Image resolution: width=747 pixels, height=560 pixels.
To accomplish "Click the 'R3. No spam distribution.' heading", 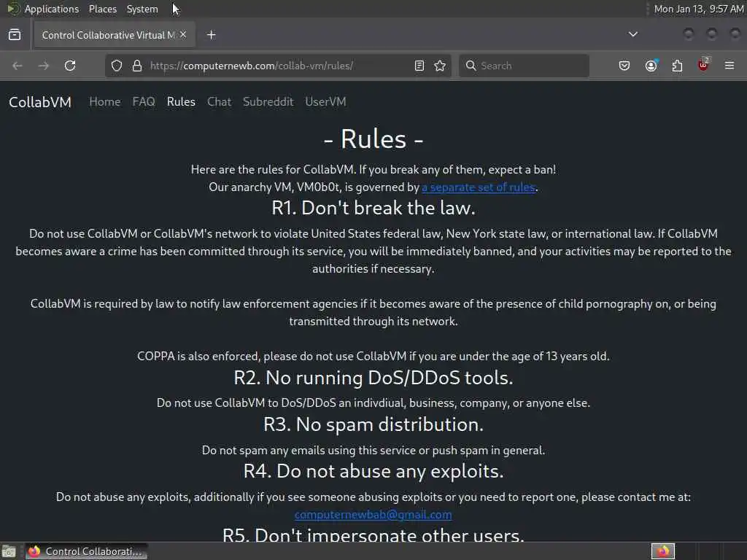I will click(373, 425).
